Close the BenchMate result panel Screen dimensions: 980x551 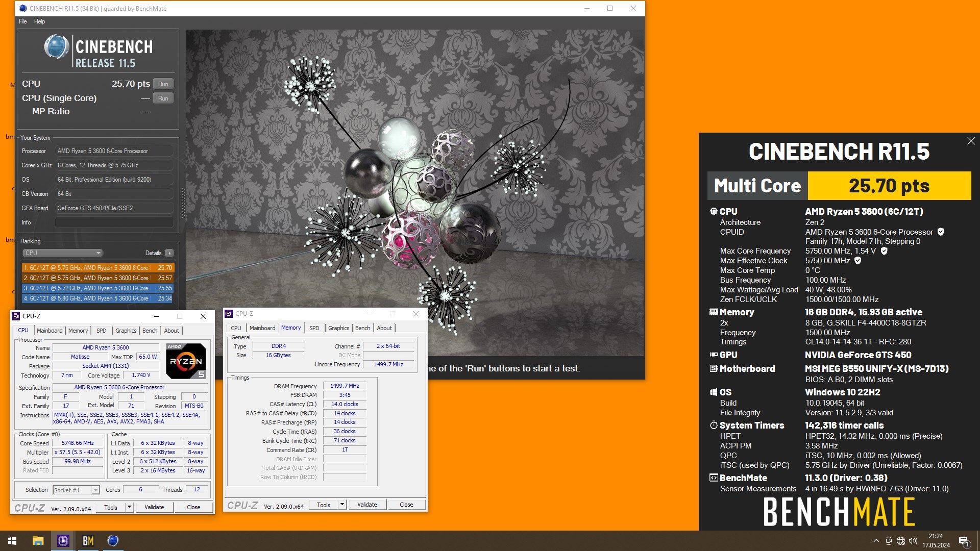(971, 141)
